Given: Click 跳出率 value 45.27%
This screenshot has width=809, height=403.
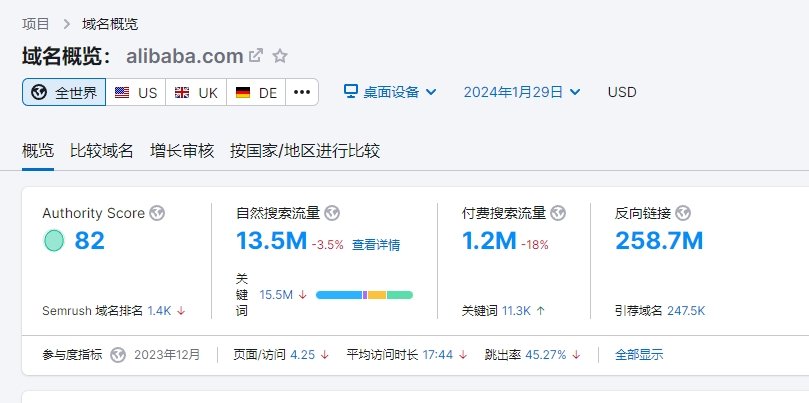Looking at the screenshot, I should click(546, 354).
